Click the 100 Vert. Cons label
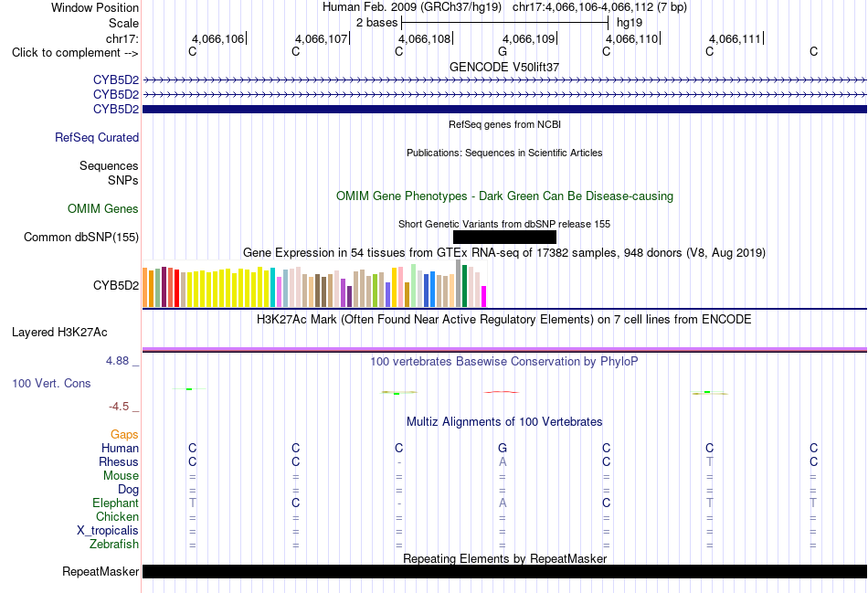This screenshot has height=593, width=868. click(x=51, y=383)
